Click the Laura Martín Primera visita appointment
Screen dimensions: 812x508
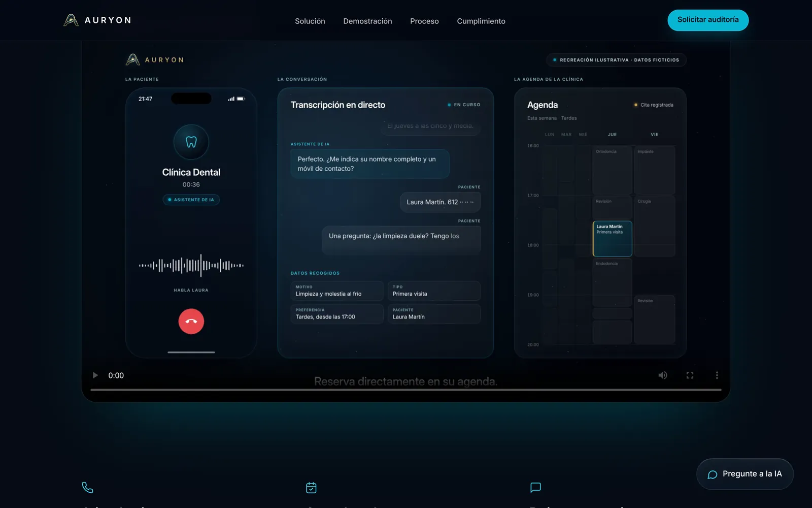point(612,239)
